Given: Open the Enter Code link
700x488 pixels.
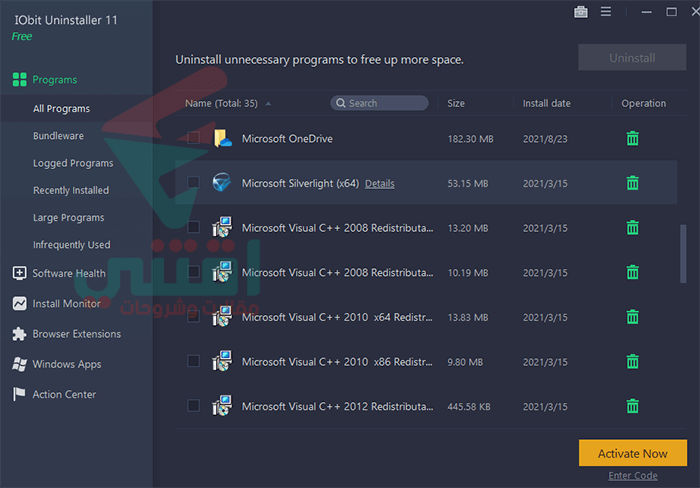Looking at the screenshot, I should pos(633,476).
